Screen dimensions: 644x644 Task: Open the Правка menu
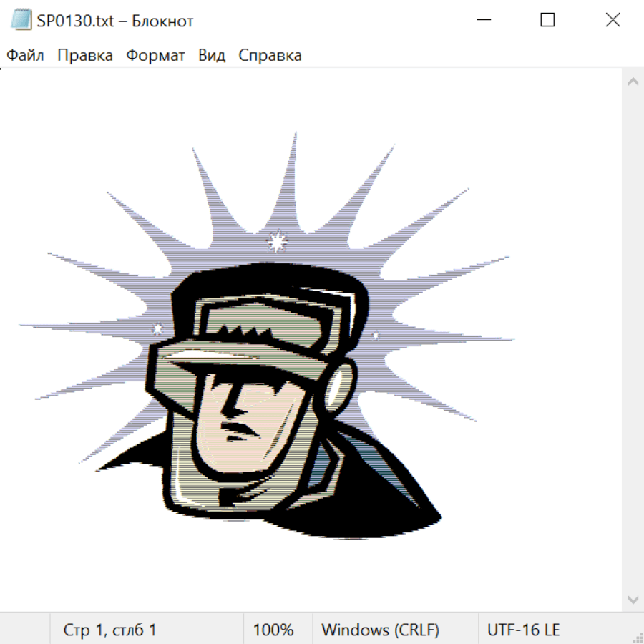85,56
